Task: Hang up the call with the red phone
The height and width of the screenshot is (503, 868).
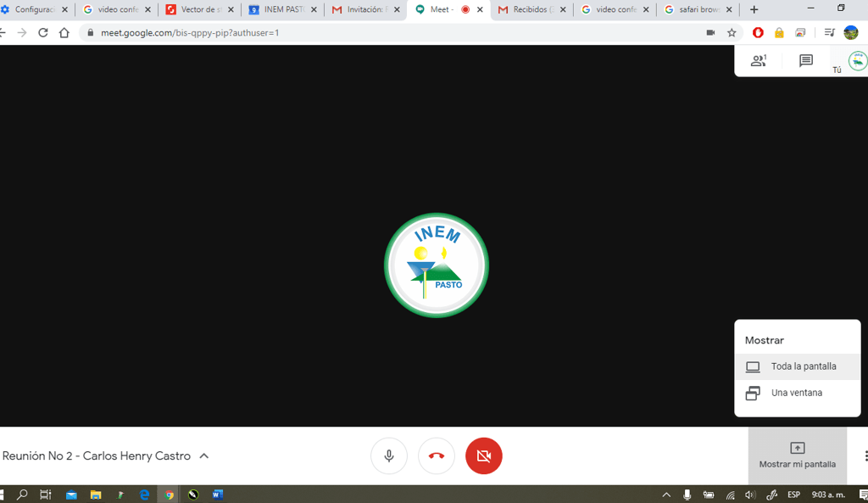Action: click(x=437, y=455)
